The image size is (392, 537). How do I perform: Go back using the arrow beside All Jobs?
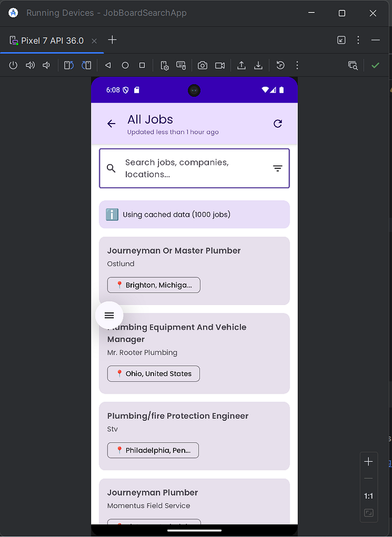(x=111, y=124)
